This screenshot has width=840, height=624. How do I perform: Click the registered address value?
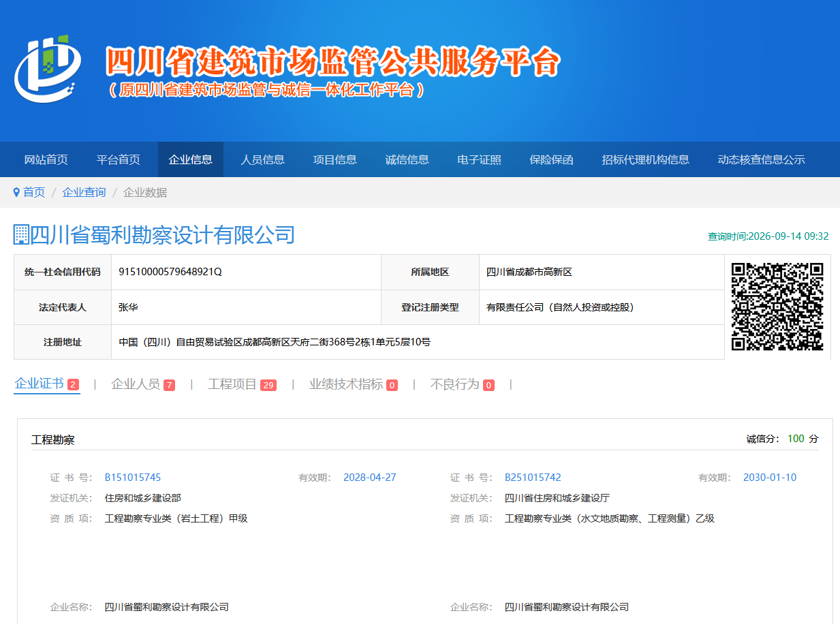click(275, 342)
